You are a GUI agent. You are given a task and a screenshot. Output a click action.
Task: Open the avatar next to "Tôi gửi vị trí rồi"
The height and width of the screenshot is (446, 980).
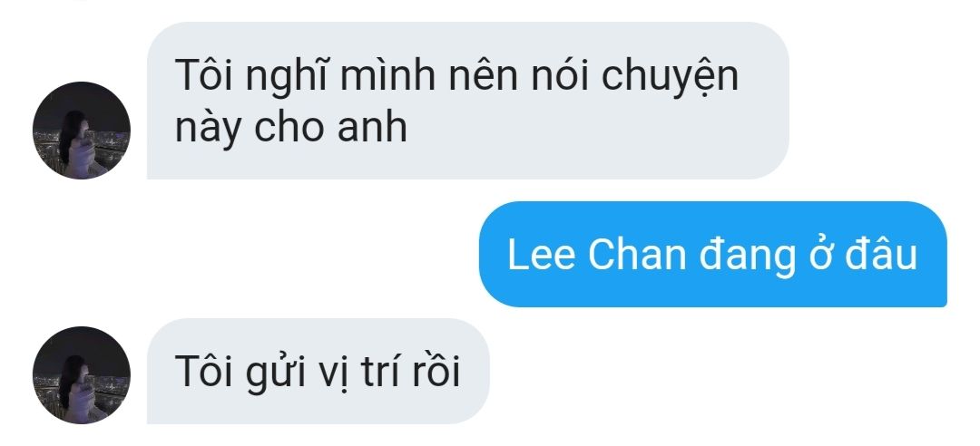coord(82,374)
